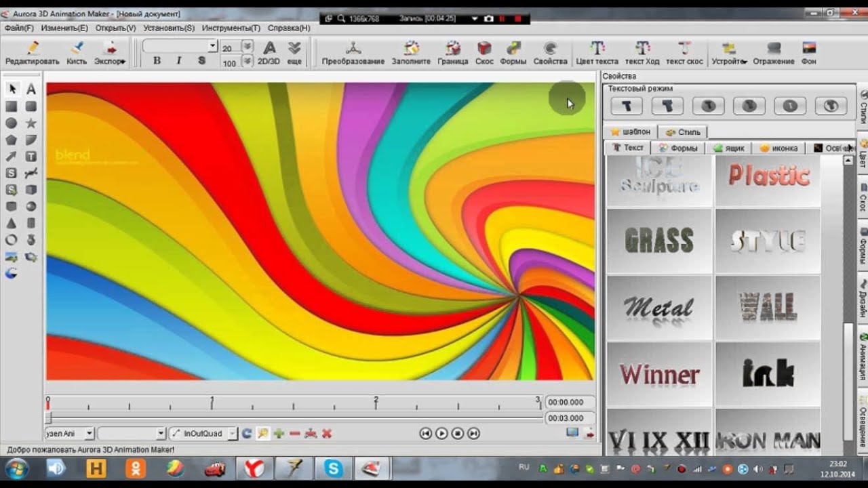Open the Справка(H) menu
868x488 pixels.
click(x=289, y=28)
